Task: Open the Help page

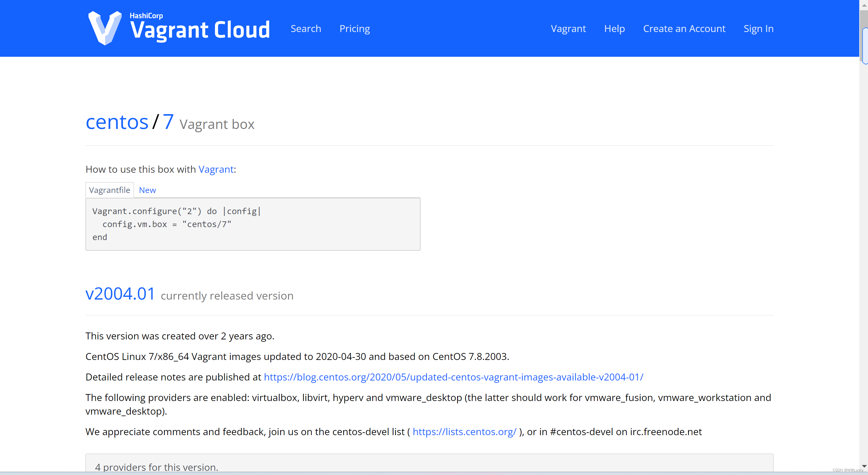Action: 614,29
